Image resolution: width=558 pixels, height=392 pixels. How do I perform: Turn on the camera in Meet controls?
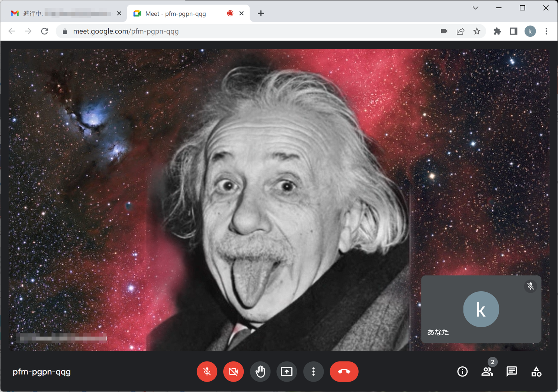click(x=234, y=371)
